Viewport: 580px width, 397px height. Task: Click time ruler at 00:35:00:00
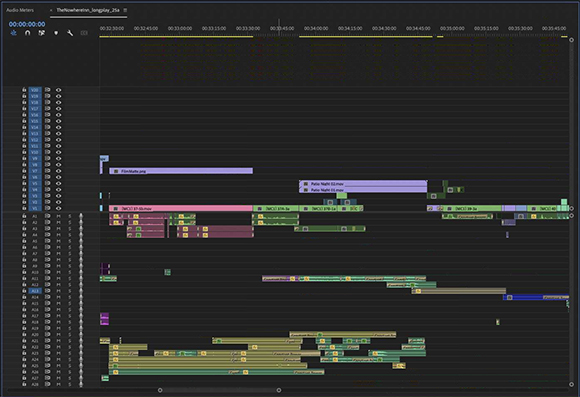point(452,28)
